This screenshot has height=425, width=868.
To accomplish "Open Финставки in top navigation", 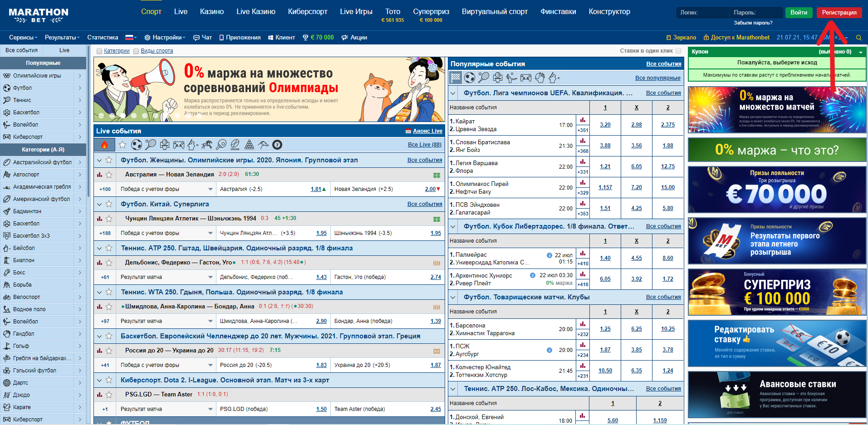I will (x=558, y=12).
